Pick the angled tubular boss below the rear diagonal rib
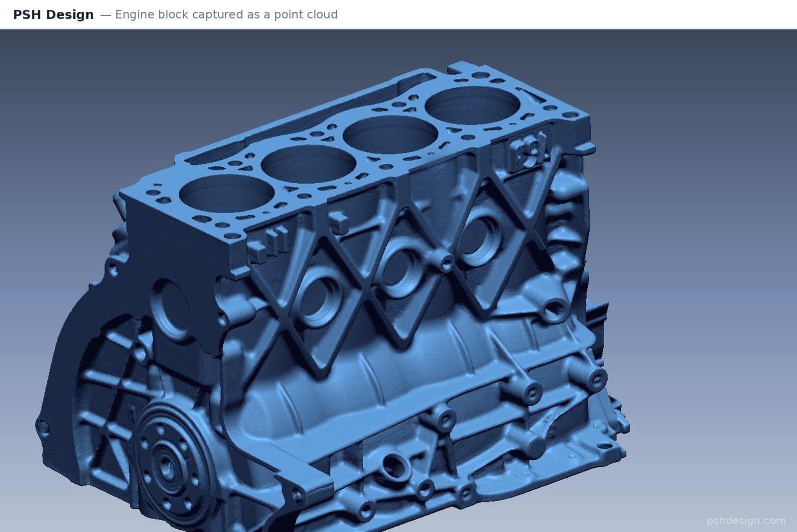Image resolution: width=797 pixels, height=532 pixels. pyautogui.click(x=554, y=310)
